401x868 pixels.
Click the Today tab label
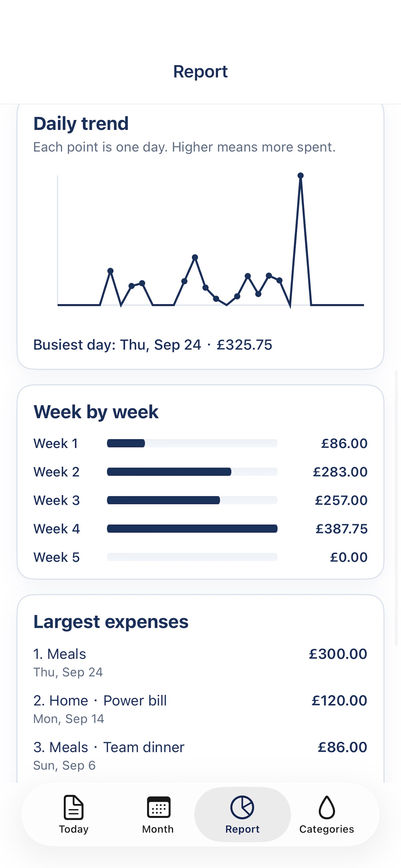coord(74,829)
